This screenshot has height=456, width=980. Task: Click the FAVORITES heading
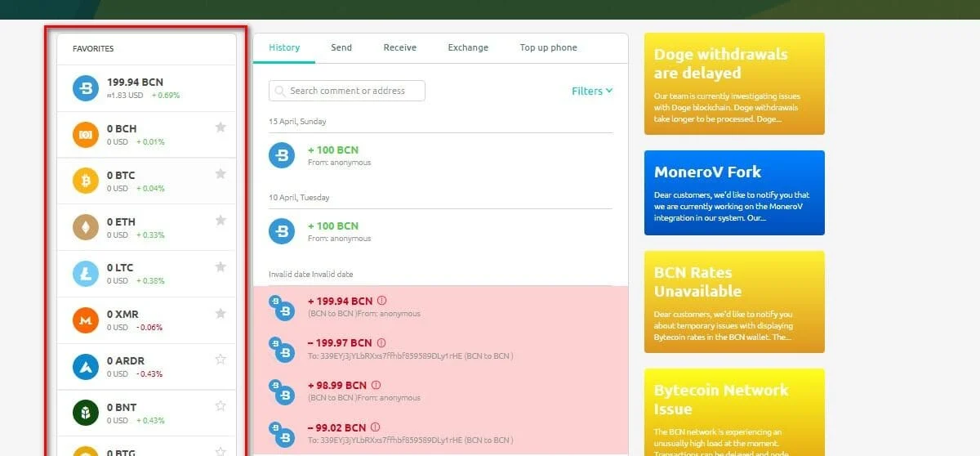click(93, 49)
